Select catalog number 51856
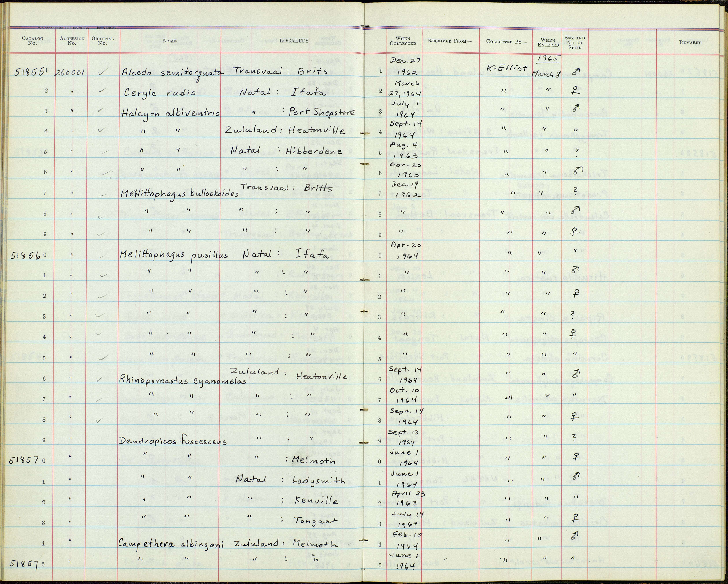This screenshot has width=728, height=584. tap(25, 256)
